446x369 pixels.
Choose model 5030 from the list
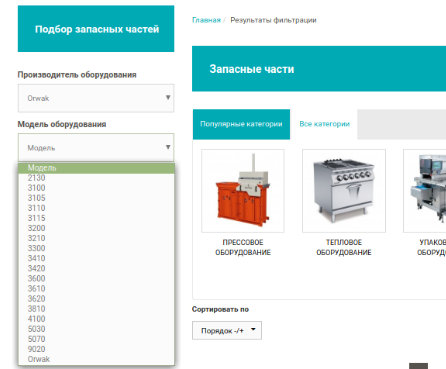[x=96, y=329]
